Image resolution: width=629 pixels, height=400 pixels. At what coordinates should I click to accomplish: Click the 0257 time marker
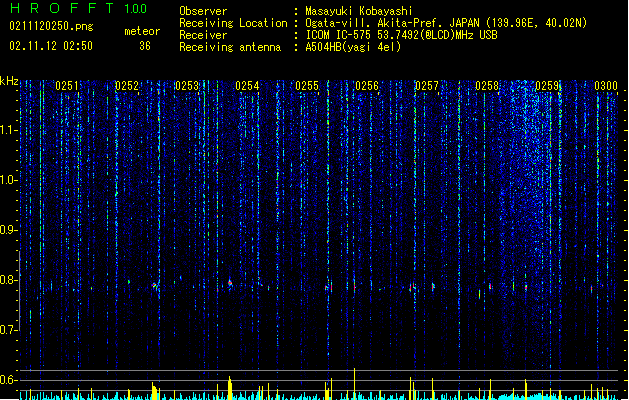click(x=427, y=86)
